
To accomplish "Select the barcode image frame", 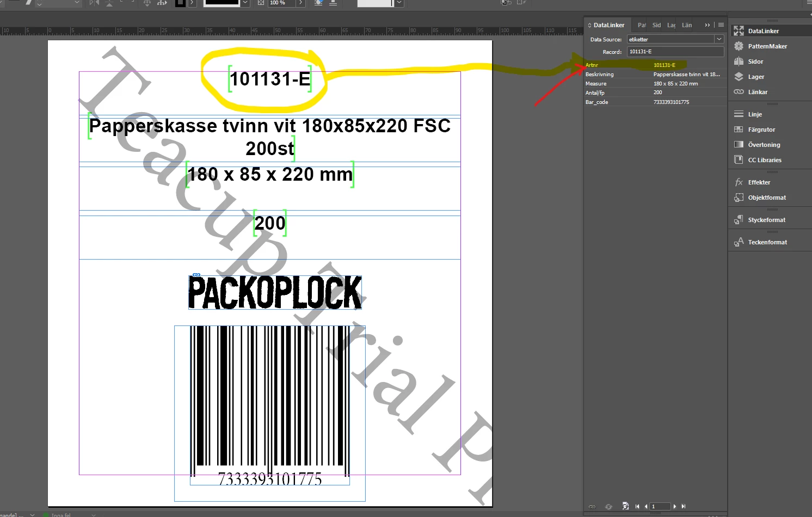I will tap(270, 414).
